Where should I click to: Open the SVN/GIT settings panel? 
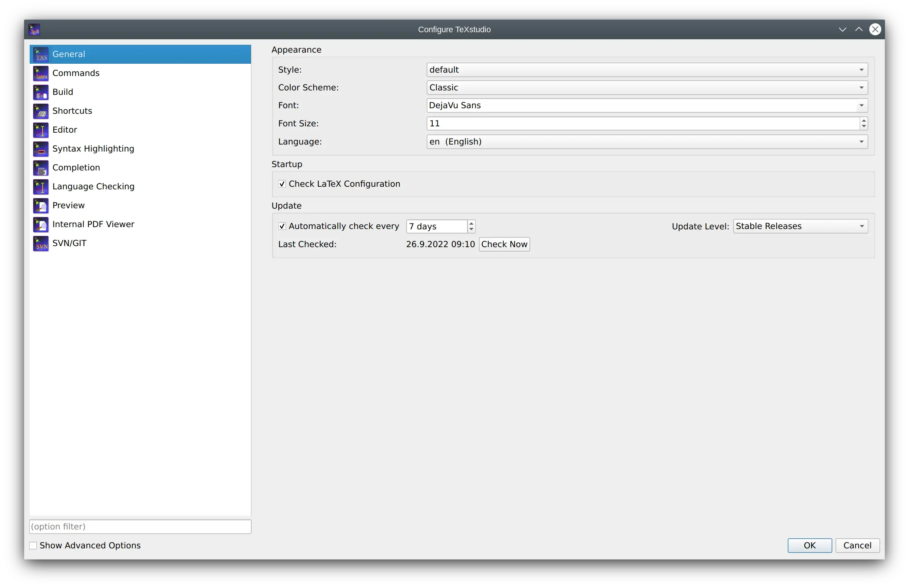[x=69, y=242]
